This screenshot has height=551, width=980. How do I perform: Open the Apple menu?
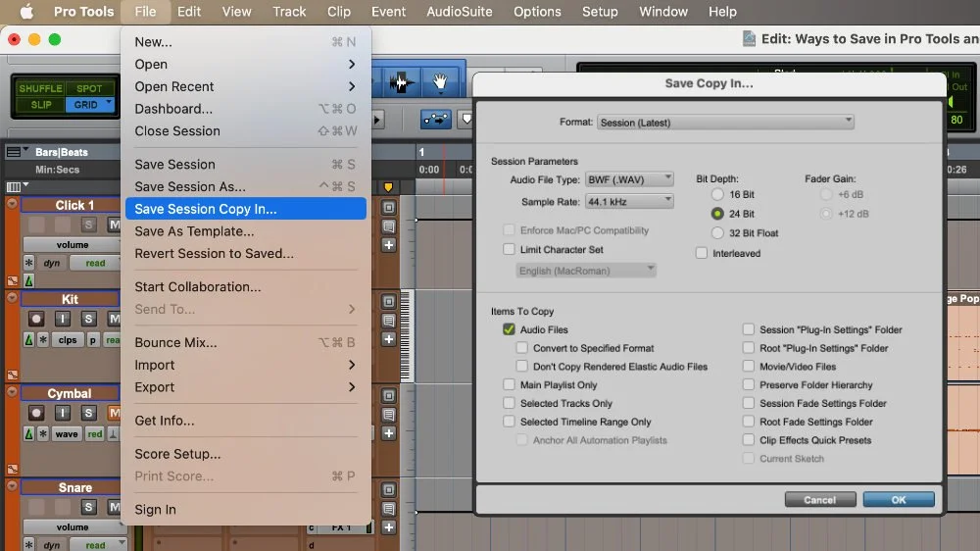point(26,11)
